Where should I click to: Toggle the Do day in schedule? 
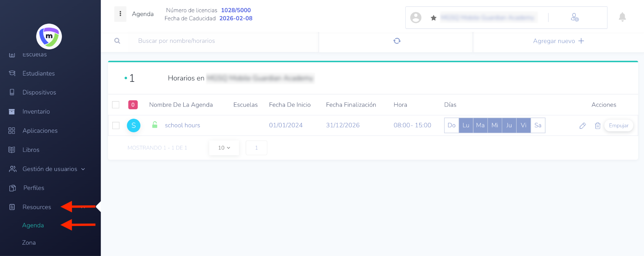coord(451,125)
